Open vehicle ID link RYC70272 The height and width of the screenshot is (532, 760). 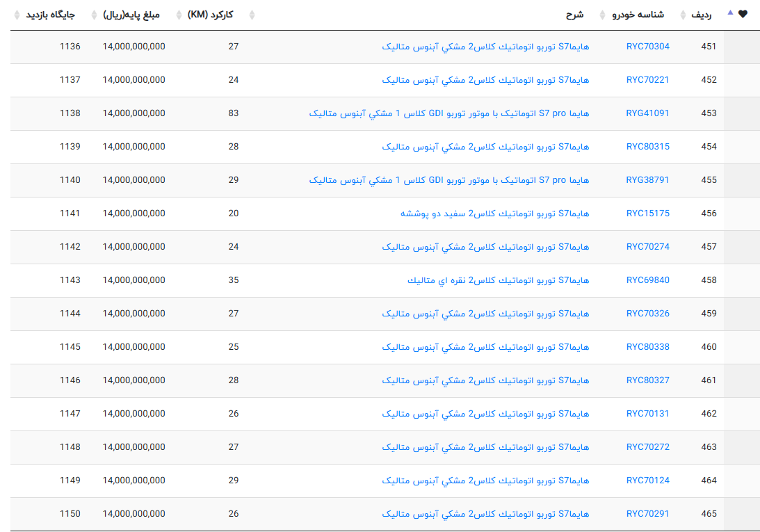click(x=647, y=447)
